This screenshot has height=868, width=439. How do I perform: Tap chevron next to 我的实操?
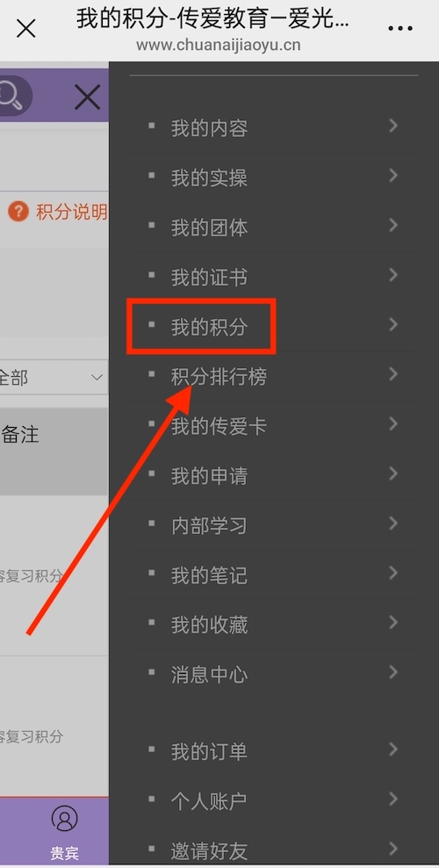click(393, 176)
